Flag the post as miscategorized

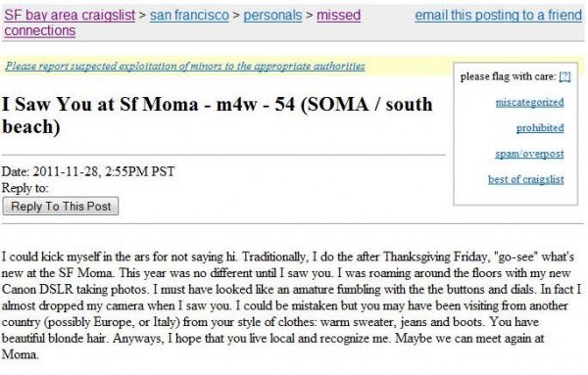[x=529, y=102]
